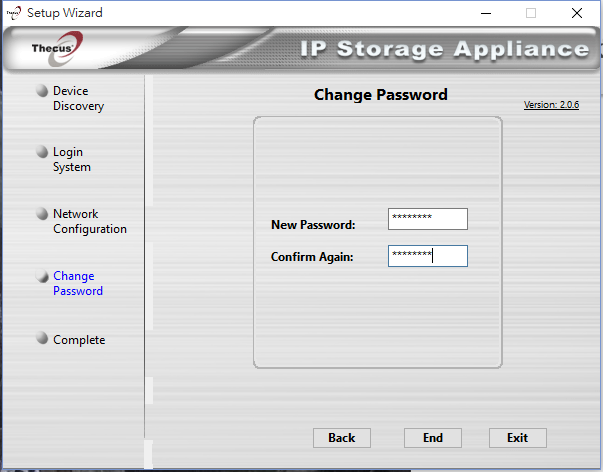Select the Device Discovery step label
603x472 pixels.
point(78,98)
